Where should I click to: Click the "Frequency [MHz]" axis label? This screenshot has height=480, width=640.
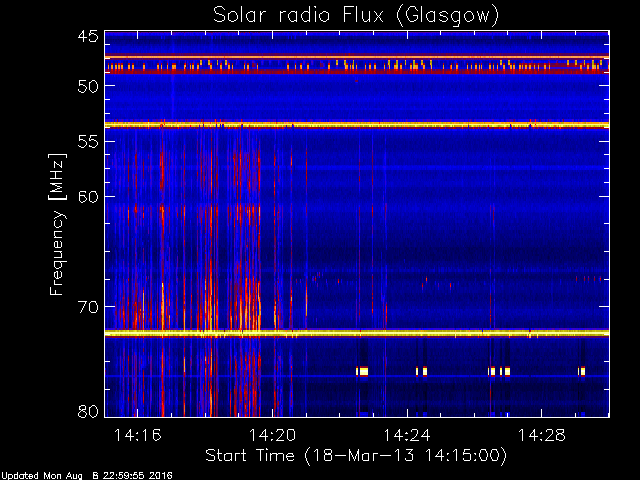57,224
